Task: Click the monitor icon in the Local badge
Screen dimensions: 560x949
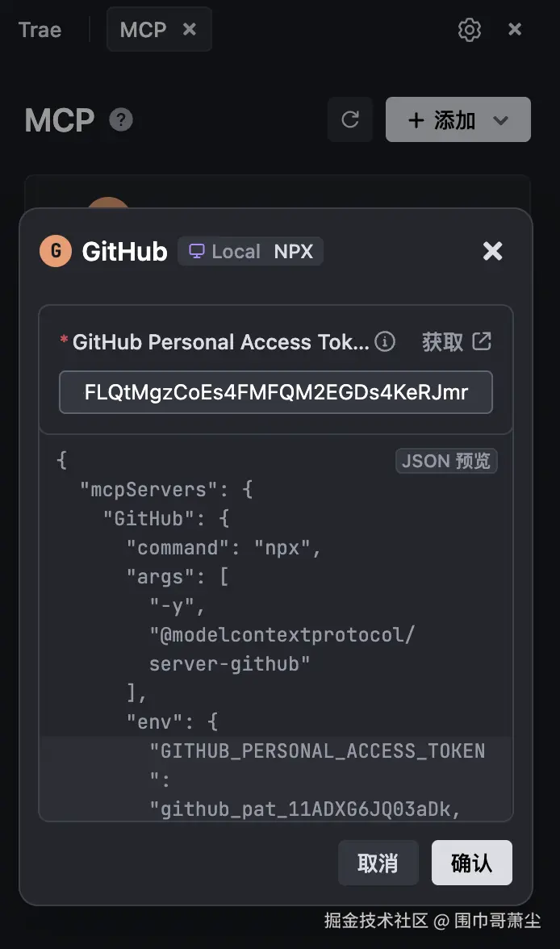Action: pyautogui.click(x=197, y=252)
